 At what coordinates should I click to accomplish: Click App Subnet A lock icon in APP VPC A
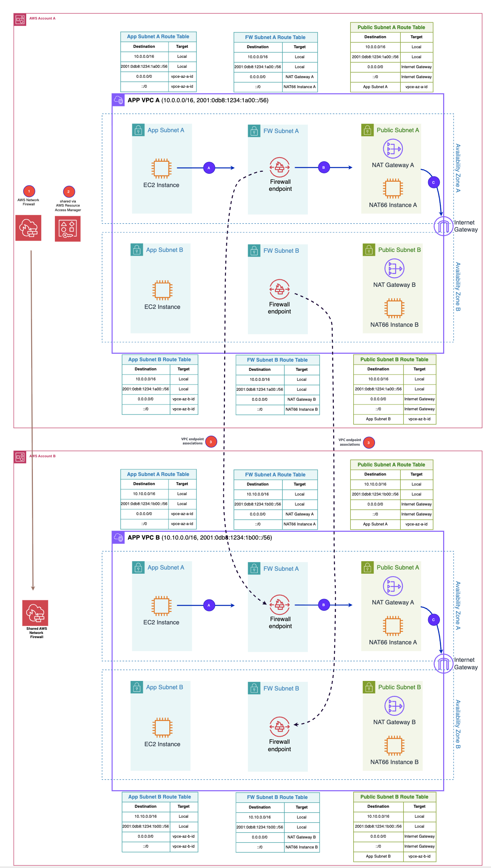point(139,130)
